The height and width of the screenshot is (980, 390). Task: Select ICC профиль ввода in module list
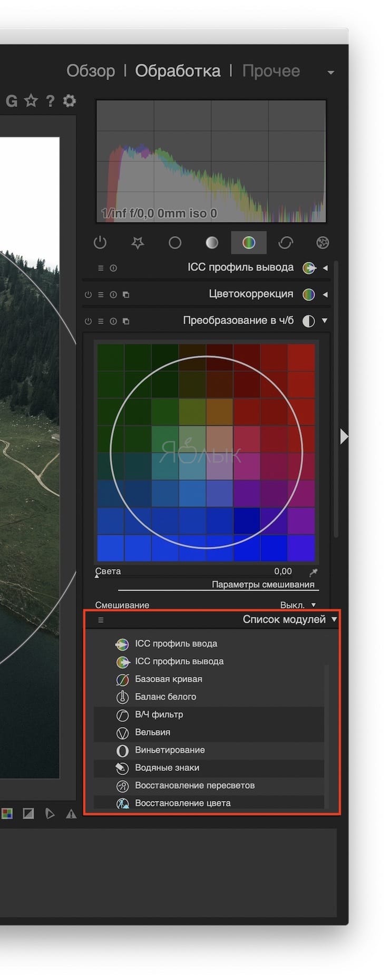tap(209, 644)
